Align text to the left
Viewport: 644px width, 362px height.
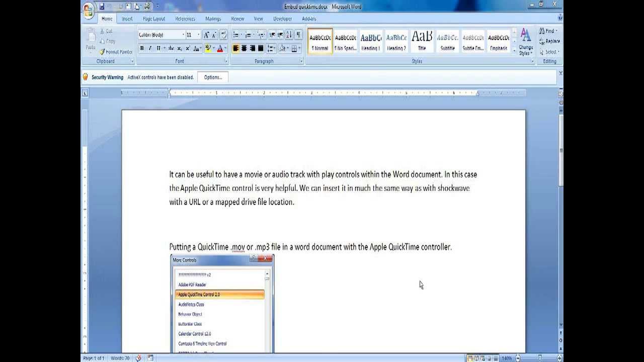pyautogui.click(x=236, y=48)
